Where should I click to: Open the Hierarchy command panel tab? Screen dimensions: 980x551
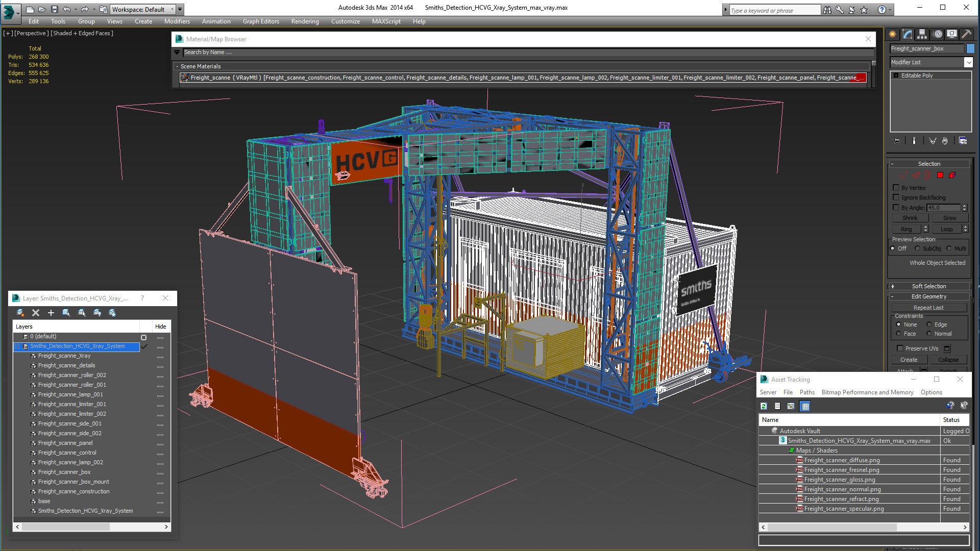tap(922, 34)
